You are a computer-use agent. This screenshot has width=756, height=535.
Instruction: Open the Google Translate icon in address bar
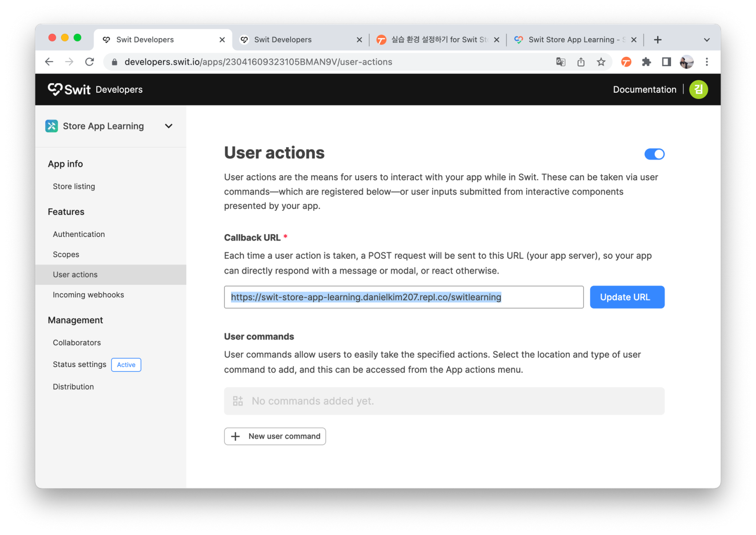pyautogui.click(x=561, y=62)
